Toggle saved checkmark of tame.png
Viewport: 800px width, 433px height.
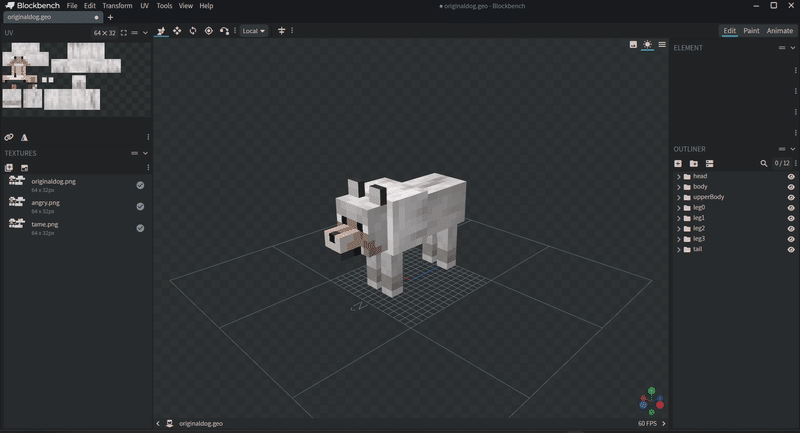click(140, 228)
